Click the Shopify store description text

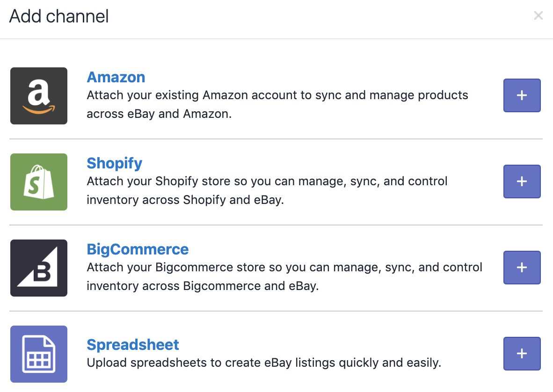pyautogui.click(x=267, y=190)
